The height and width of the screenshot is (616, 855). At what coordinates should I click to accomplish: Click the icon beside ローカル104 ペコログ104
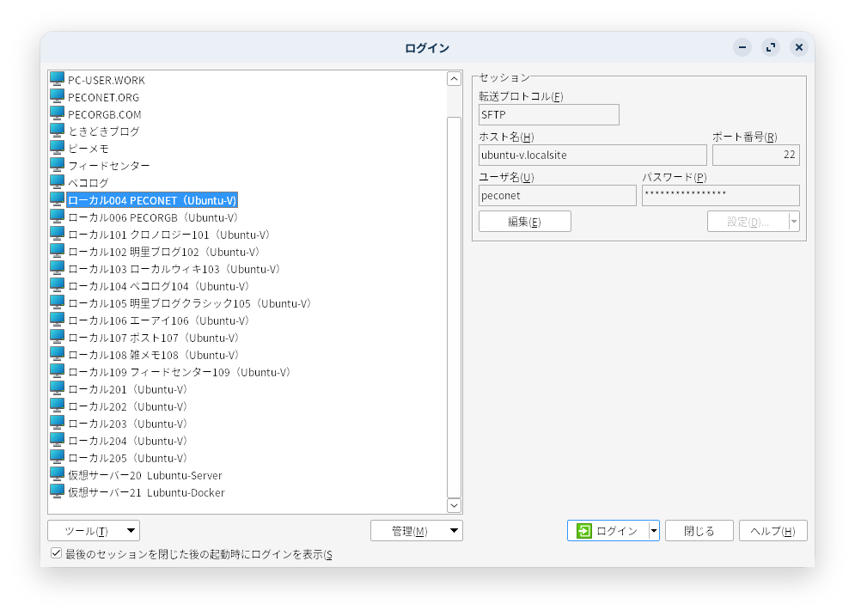56,286
